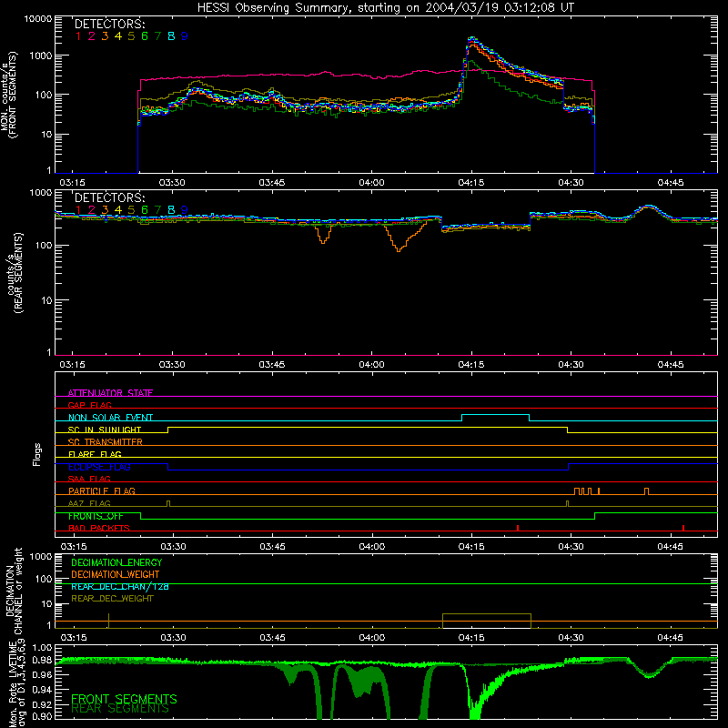
Task: Click the SAA_FLAG label
Action: tap(89, 479)
